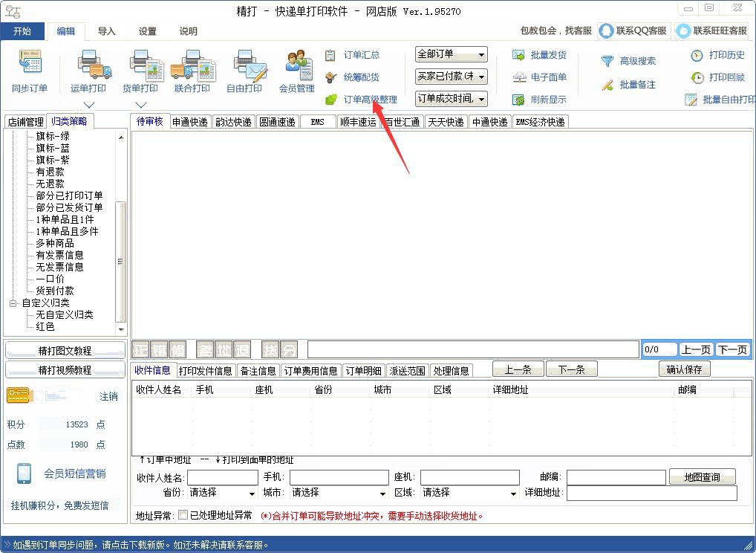756x553 pixels.
Task: Open 打印历史 print history
Action: point(717,55)
